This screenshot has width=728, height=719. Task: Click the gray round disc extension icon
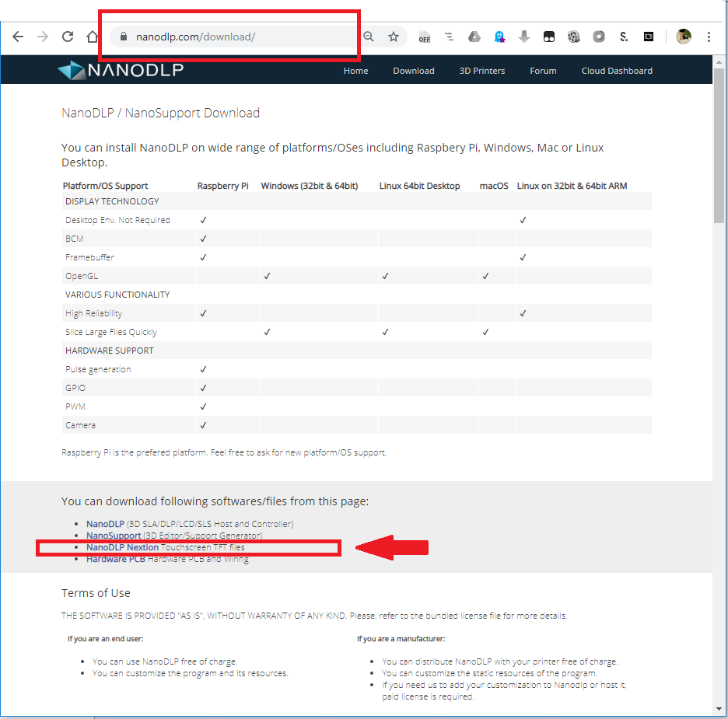tap(599, 37)
